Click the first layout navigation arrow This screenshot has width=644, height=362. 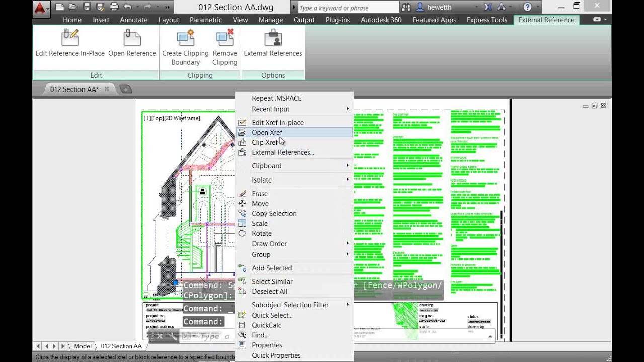click(x=38, y=346)
